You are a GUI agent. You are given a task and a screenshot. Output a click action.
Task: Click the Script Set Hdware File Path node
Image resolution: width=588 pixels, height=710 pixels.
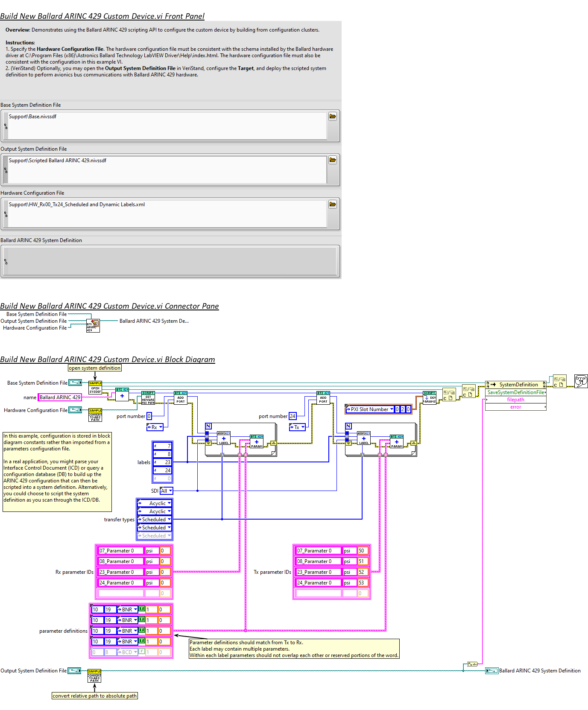[148, 398]
